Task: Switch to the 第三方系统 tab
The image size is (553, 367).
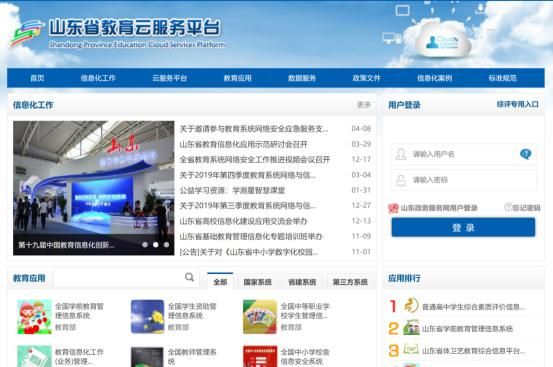Action: point(350,282)
